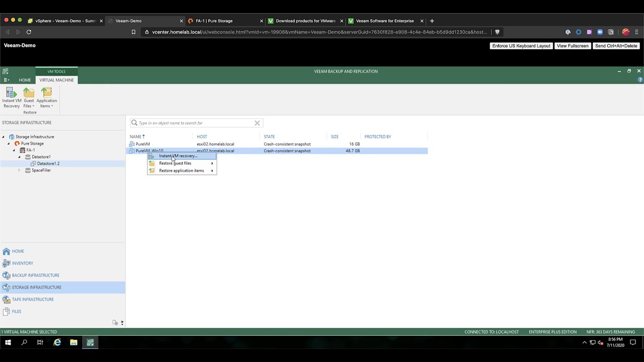This screenshot has width=644, height=362.
Task: Choose Instant VM recovery from context menu
Action: coord(182,156)
